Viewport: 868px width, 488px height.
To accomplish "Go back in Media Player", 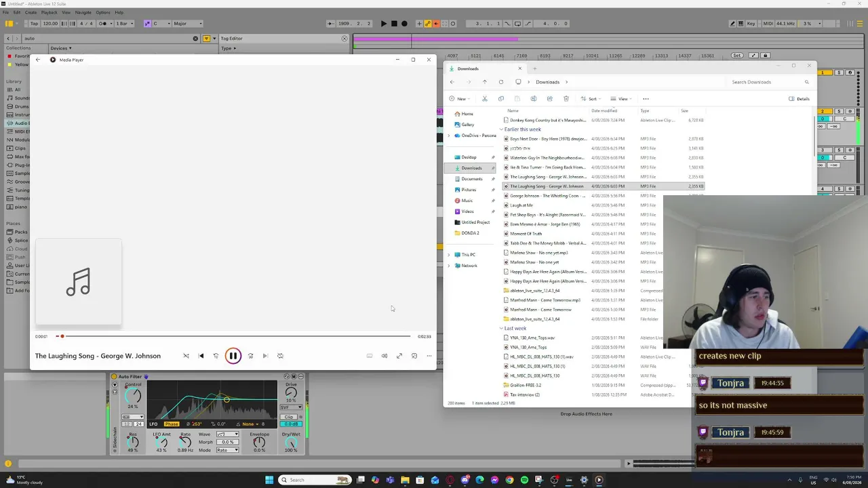I will coord(38,60).
